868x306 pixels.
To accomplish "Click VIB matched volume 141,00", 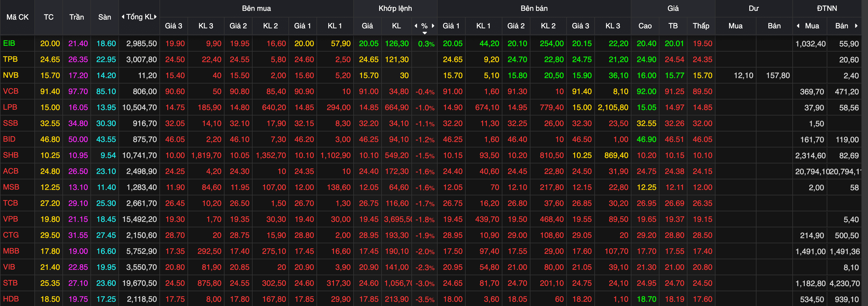I will (397, 267).
